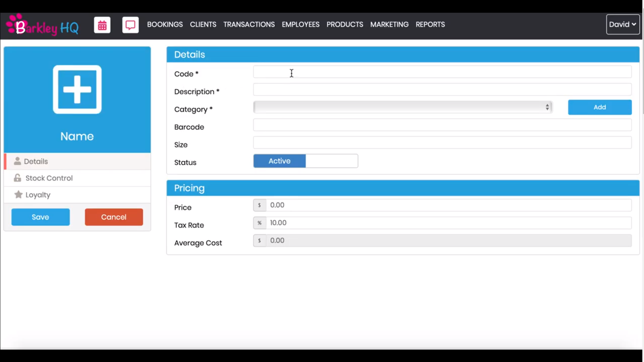This screenshot has height=362, width=644.
Task: Click the dollar icon beside Price
Action: pos(260,205)
